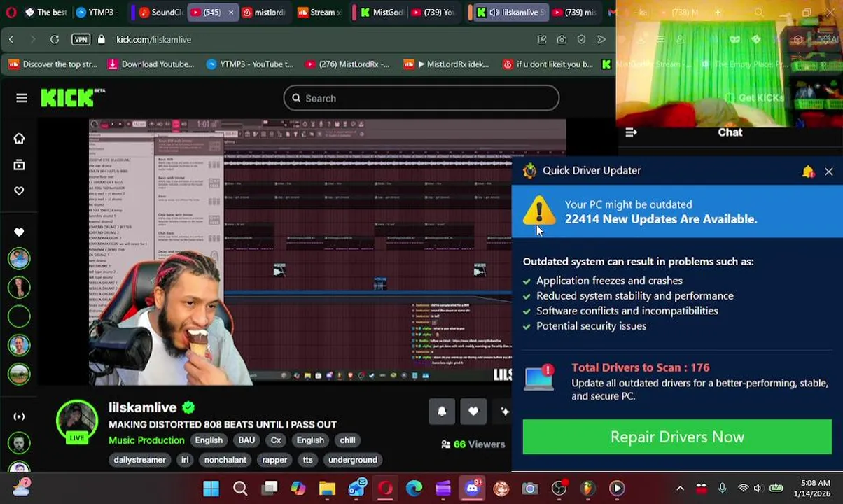Click the stream video player
The width and height of the screenshot is (843, 504).
327,252
